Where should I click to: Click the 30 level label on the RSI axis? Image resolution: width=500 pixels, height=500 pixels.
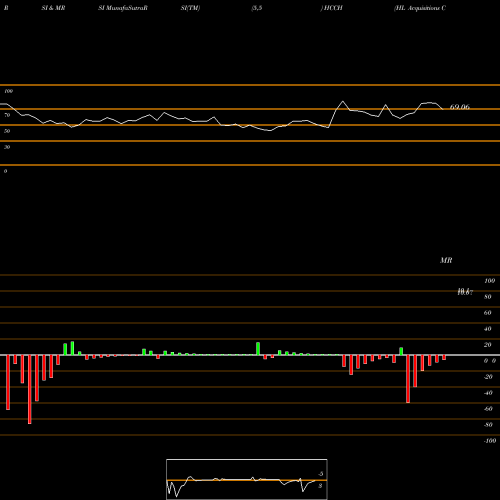coord(7,147)
